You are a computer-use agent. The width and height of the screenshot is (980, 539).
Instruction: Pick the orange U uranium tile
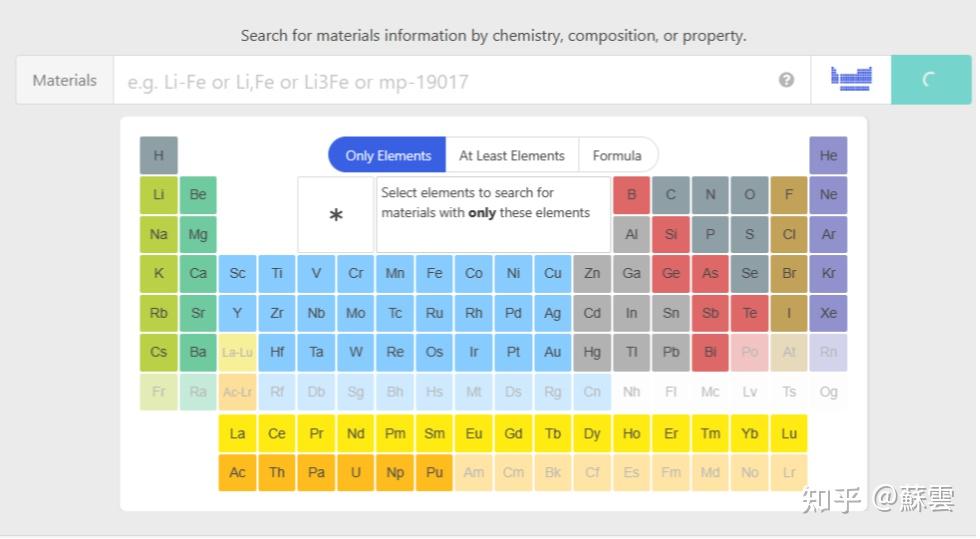[355, 472]
